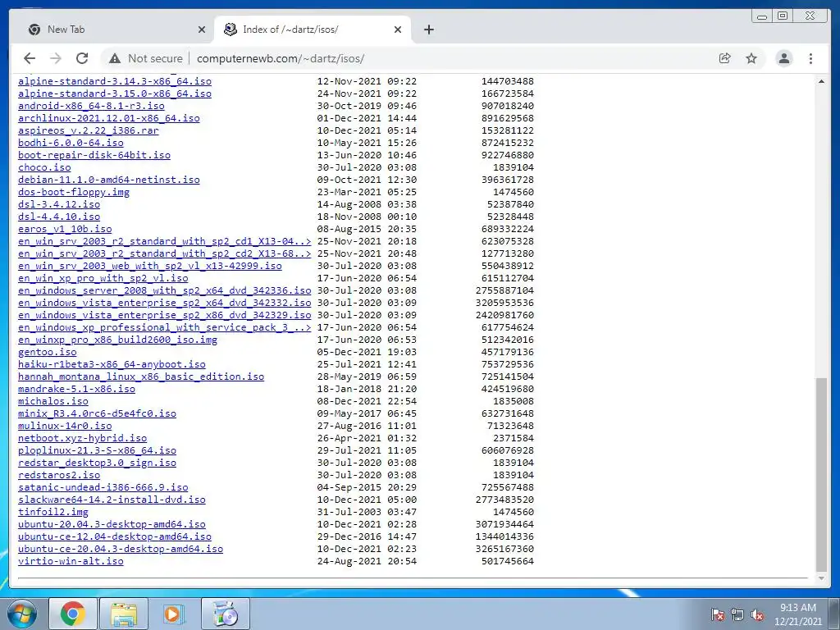
Task: Click the earos_v1_10b.iso link
Action: tap(65, 230)
